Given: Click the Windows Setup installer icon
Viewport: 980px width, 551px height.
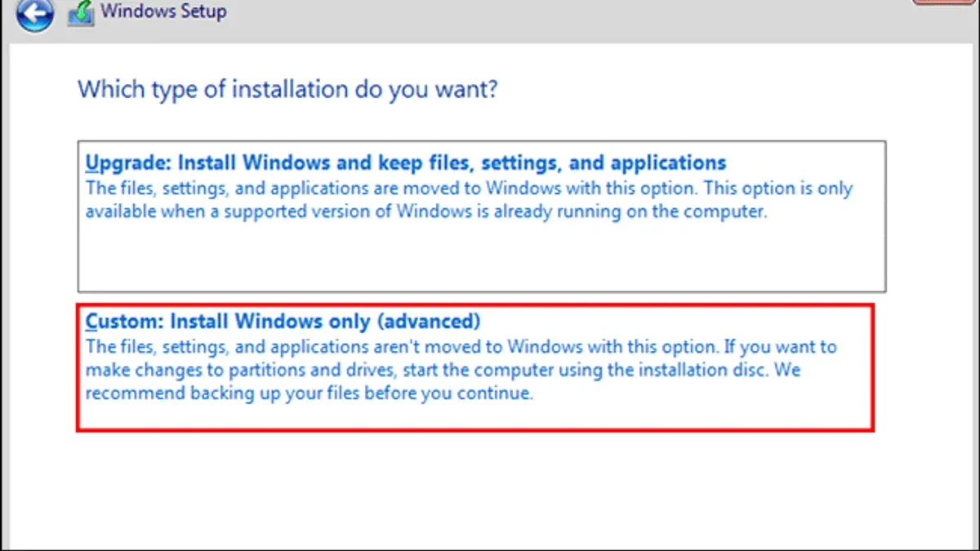Looking at the screenshot, I should coord(81,13).
